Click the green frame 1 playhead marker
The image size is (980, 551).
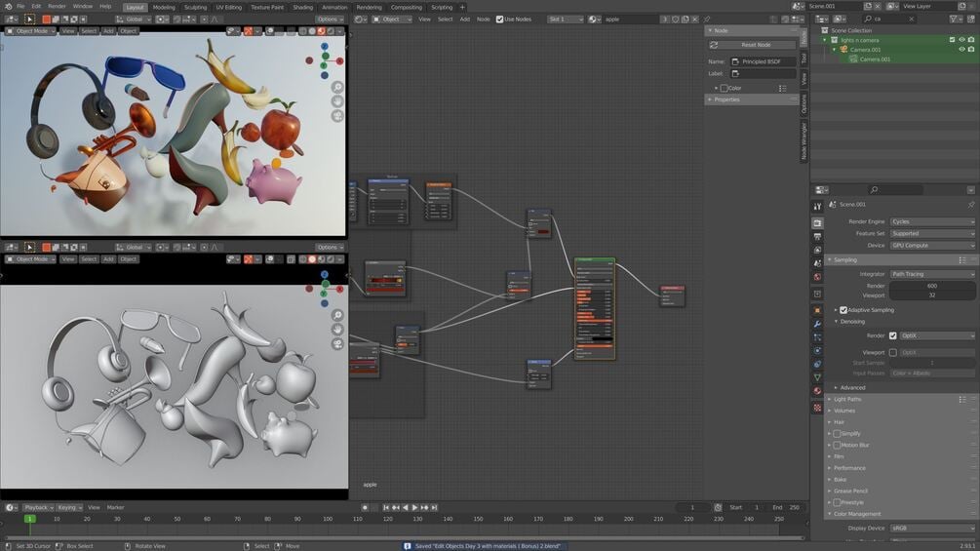coord(29,519)
